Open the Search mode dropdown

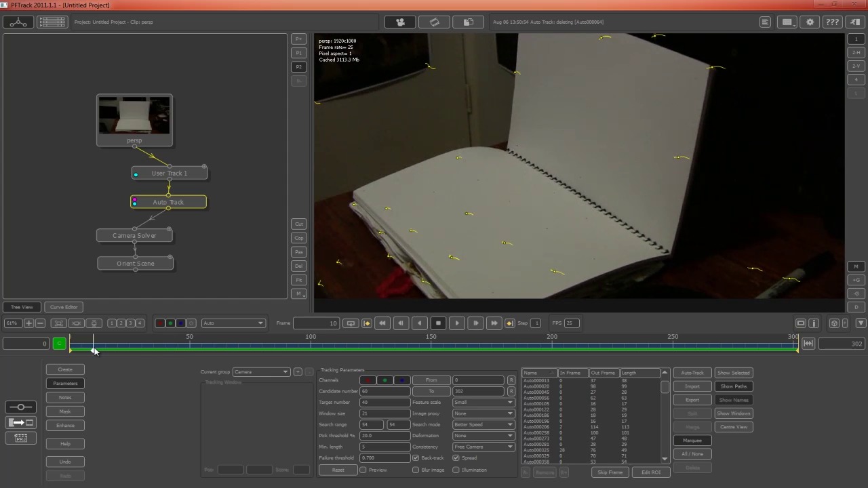pyautogui.click(x=483, y=424)
